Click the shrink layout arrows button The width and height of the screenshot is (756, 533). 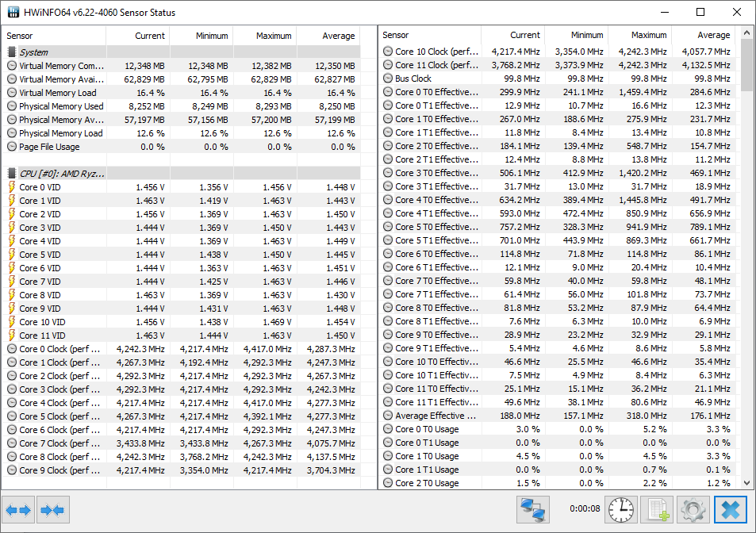tap(53, 510)
